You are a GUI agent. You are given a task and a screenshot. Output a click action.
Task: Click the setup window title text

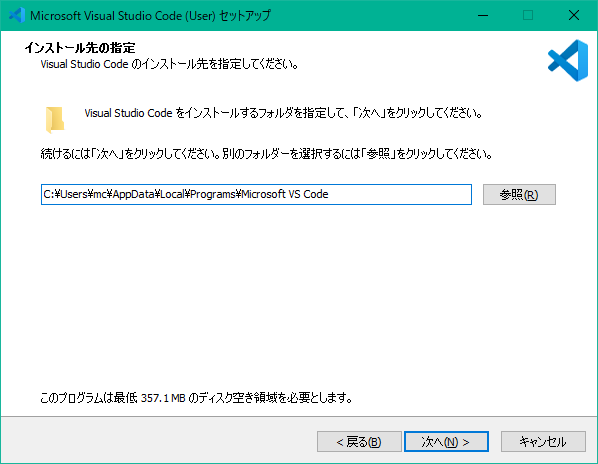150,16
